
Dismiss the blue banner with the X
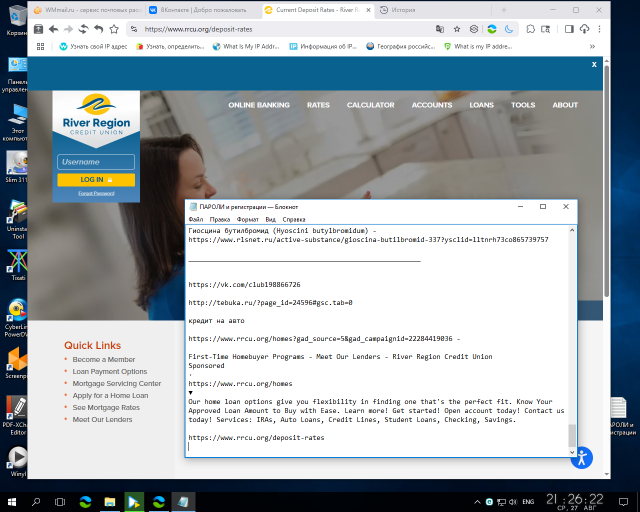pos(594,65)
